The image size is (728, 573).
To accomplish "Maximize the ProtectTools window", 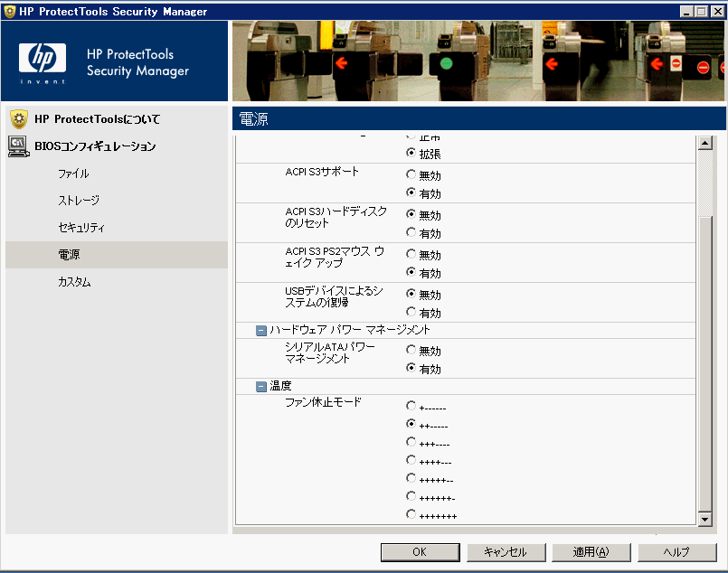I will 702,12.
